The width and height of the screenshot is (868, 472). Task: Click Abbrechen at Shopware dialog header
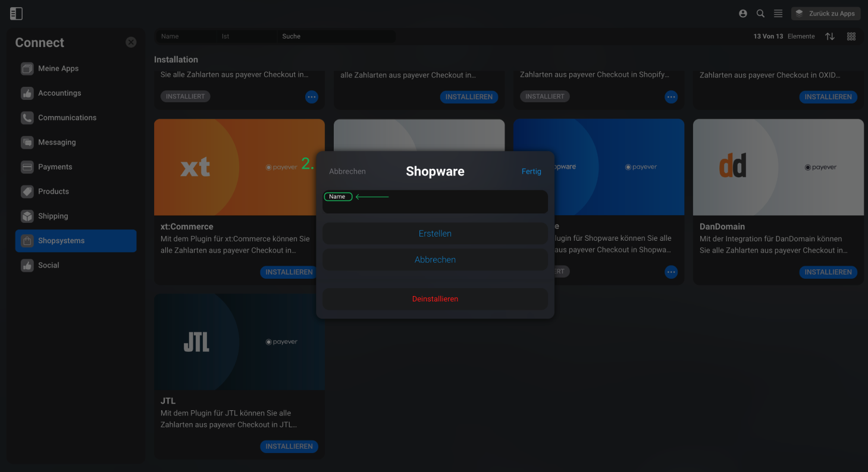(347, 171)
